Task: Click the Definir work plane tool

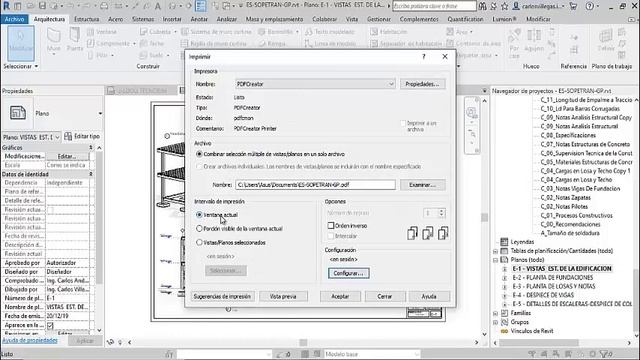Action: [606, 40]
